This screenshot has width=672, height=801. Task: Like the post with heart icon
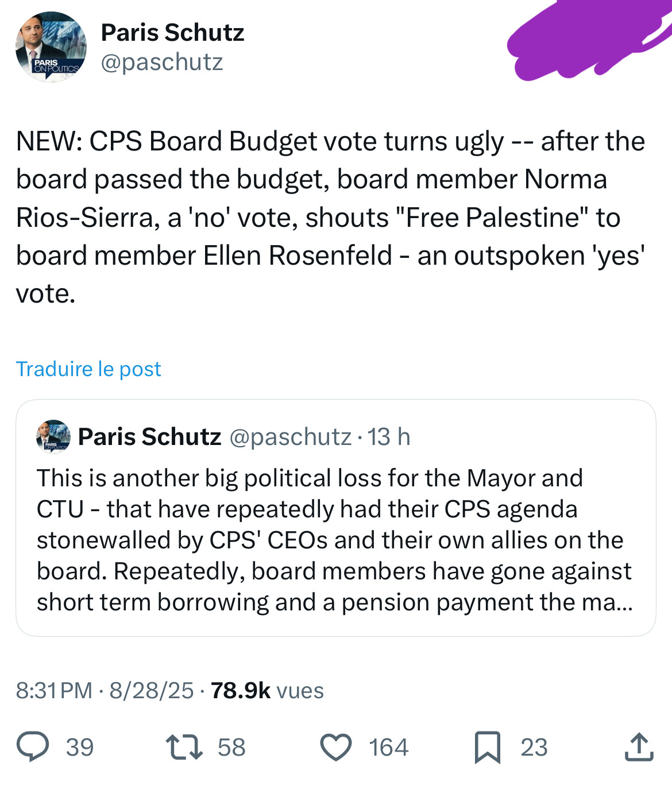tap(335, 748)
